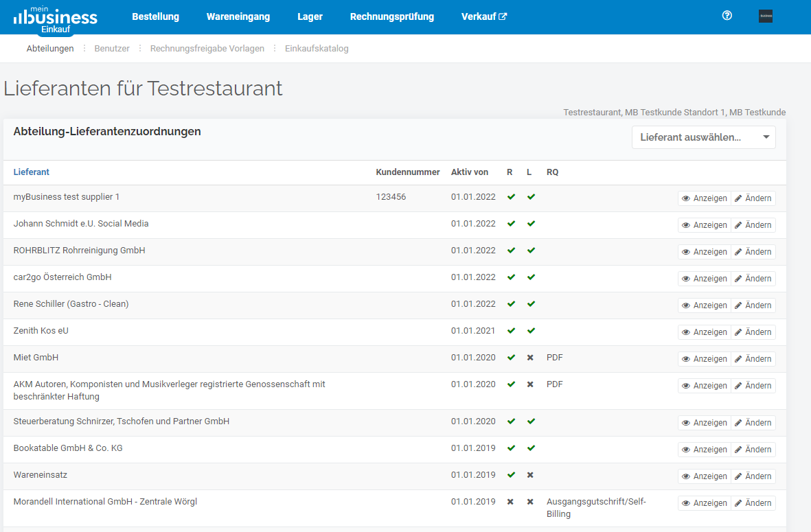
Task: Edit myBusiness test supplier 1 assignment
Action: (753, 198)
